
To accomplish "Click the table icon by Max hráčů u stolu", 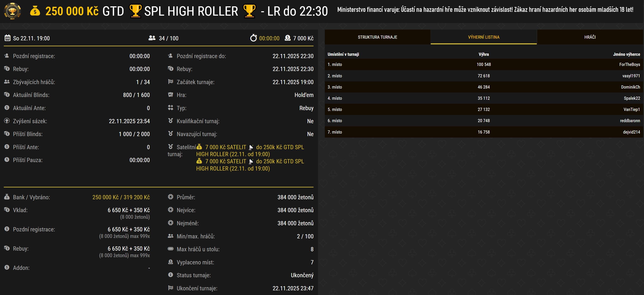I will 171,249.
